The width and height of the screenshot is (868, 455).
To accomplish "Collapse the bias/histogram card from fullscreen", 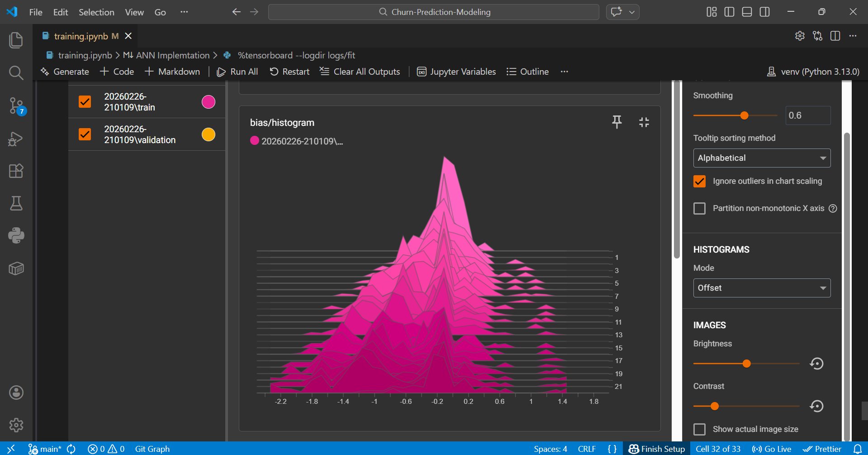I will [x=644, y=122].
